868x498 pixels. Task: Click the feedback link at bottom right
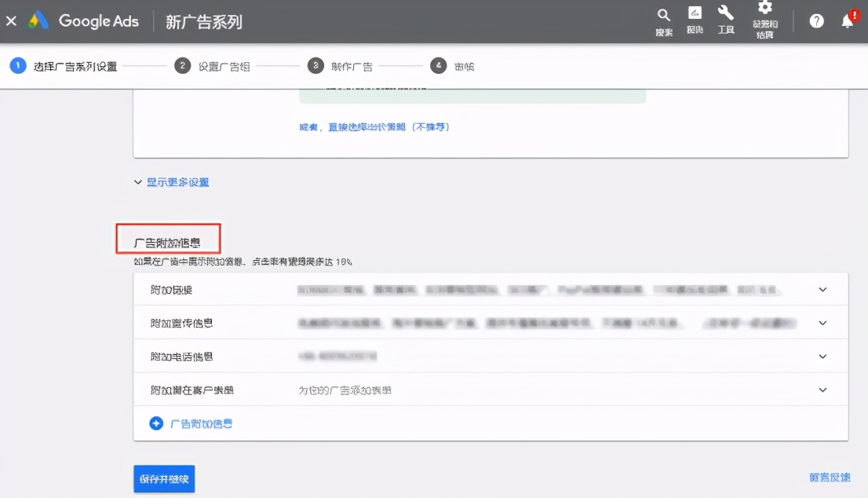(830, 477)
